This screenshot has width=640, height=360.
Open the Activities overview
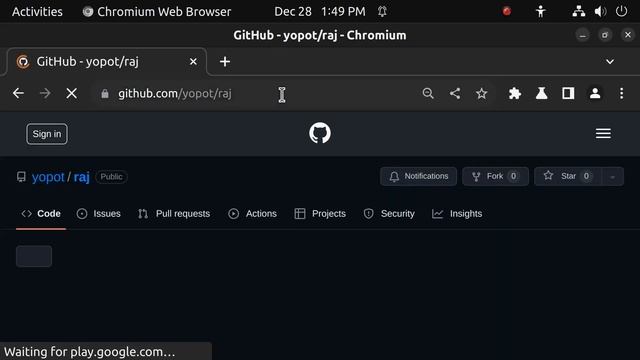(37, 11)
